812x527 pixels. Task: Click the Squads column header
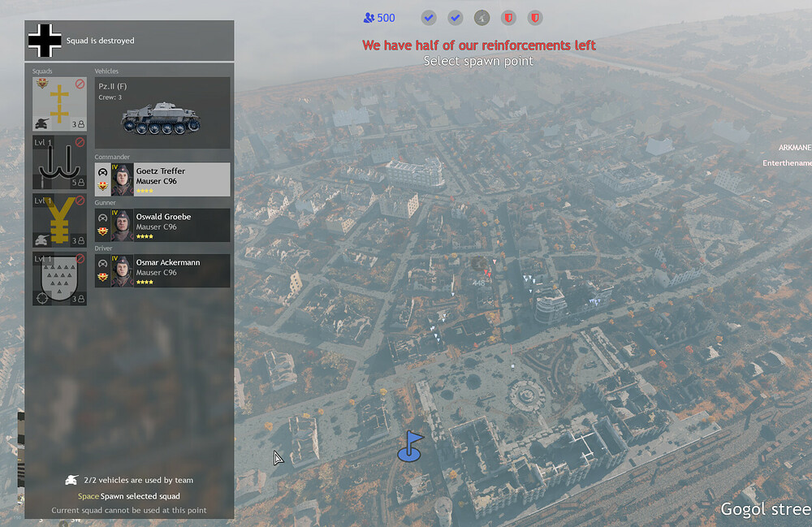42,71
